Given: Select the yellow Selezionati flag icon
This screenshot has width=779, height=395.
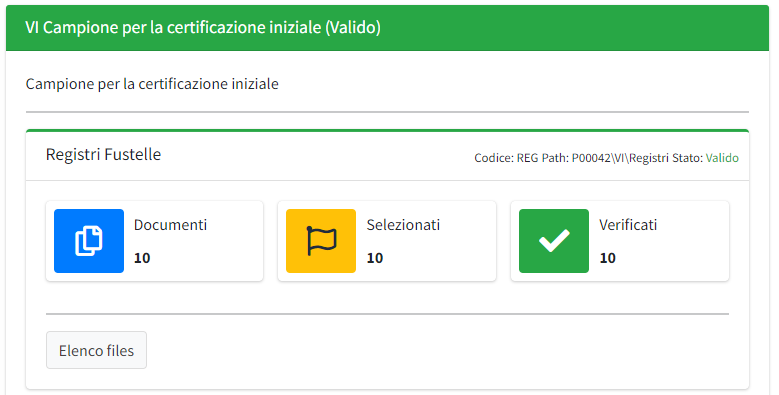Looking at the screenshot, I should 321,241.
